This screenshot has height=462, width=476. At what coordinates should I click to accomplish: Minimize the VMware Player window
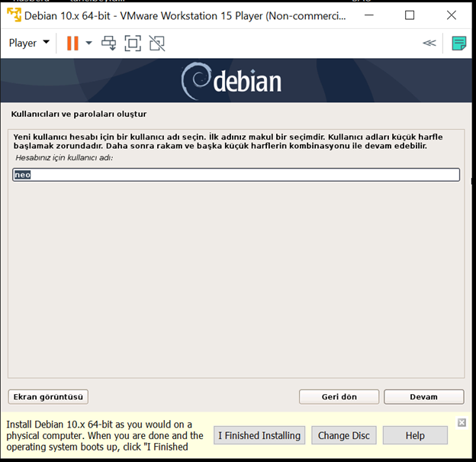click(x=369, y=15)
